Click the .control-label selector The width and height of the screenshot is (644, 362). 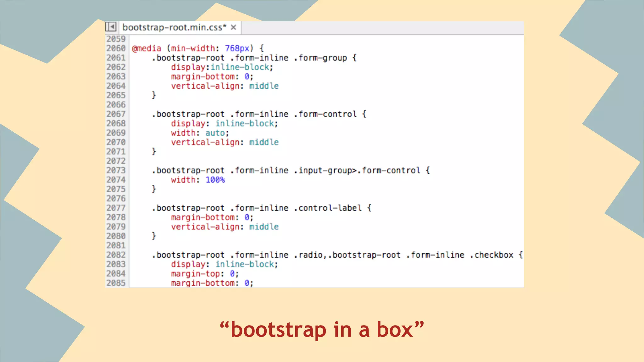coord(328,208)
